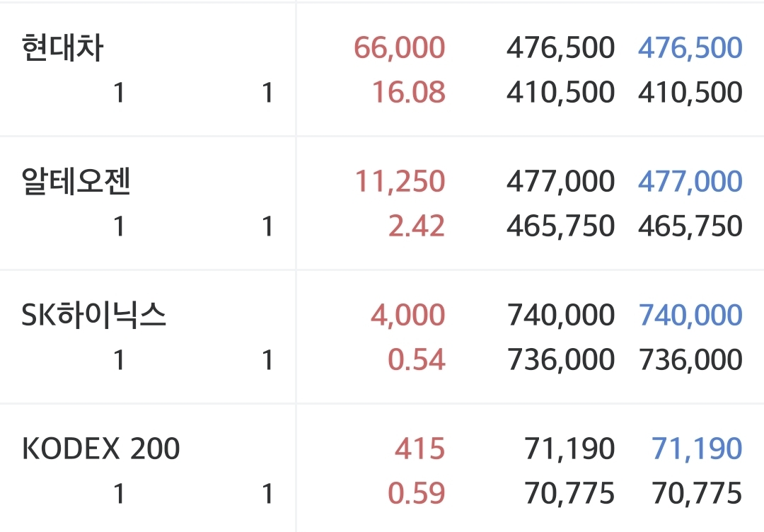Image resolution: width=764 pixels, height=532 pixels.
Task: Click 알테오젠 profit amount 11,250
Action: [400, 181]
